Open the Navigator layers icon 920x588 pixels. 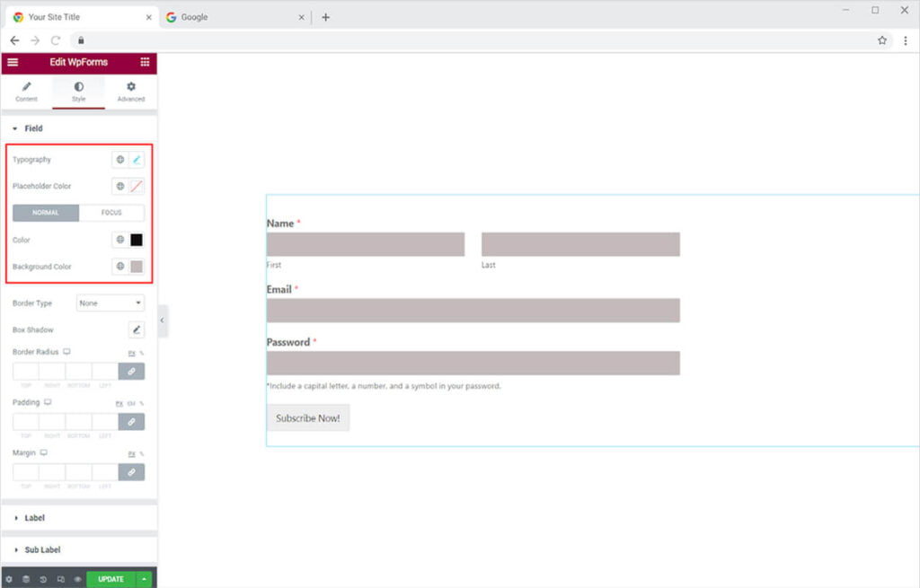26,579
